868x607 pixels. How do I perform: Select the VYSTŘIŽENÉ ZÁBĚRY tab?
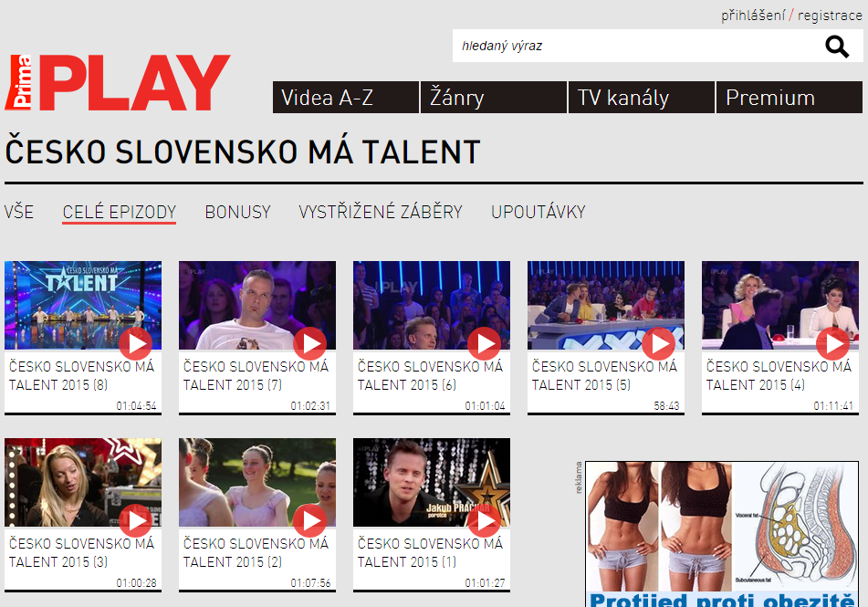pos(381,212)
